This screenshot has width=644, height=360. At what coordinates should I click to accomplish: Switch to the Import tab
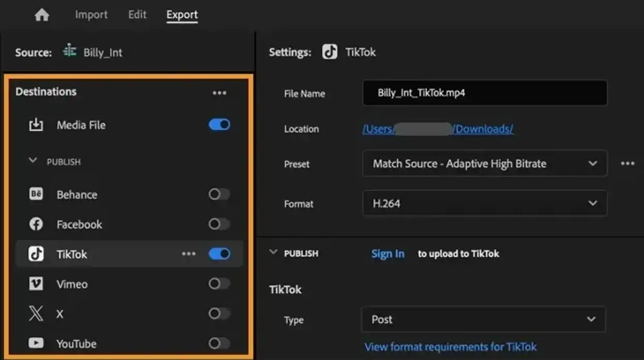coord(91,14)
